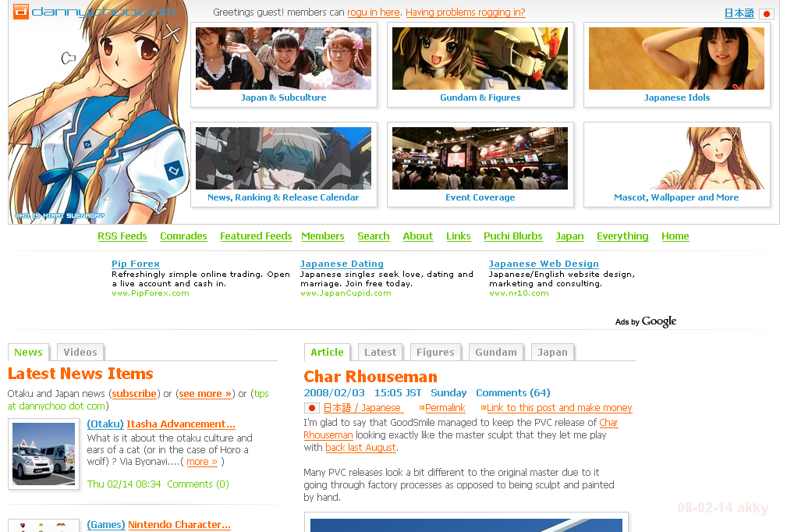
Task: Open the Japan & Subculture thumbnail
Action: [x=283, y=59]
